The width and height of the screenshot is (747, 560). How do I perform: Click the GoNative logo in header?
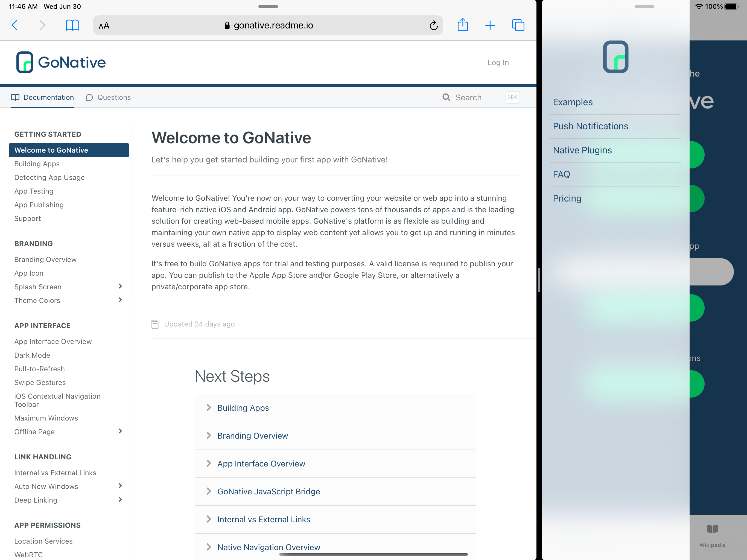tap(61, 62)
